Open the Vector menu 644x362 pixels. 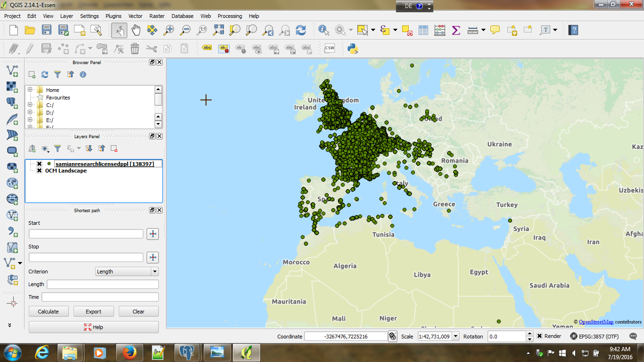pos(135,16)
